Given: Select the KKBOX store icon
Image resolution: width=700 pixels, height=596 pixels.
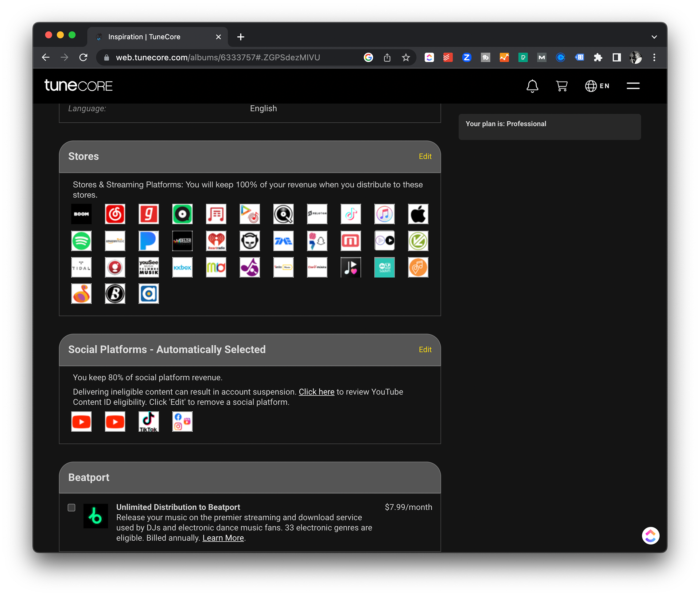Looking at the screenshot, I should tap(182, 267).
